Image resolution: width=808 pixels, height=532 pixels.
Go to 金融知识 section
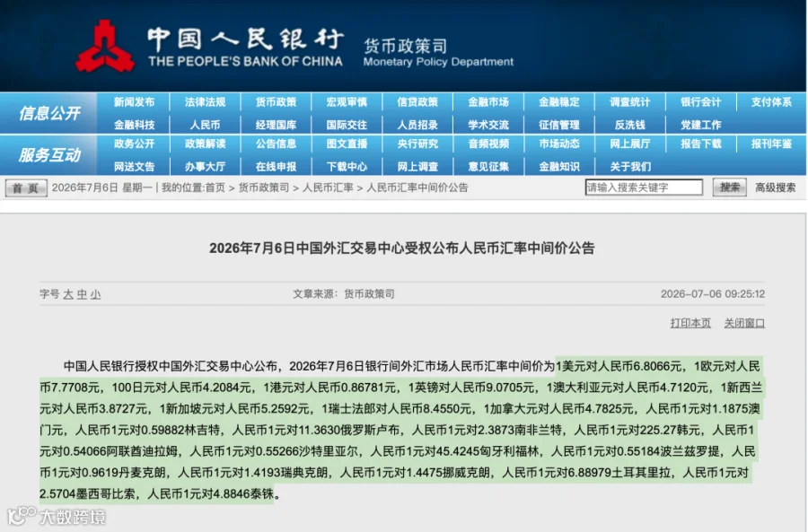coord(559,166)
